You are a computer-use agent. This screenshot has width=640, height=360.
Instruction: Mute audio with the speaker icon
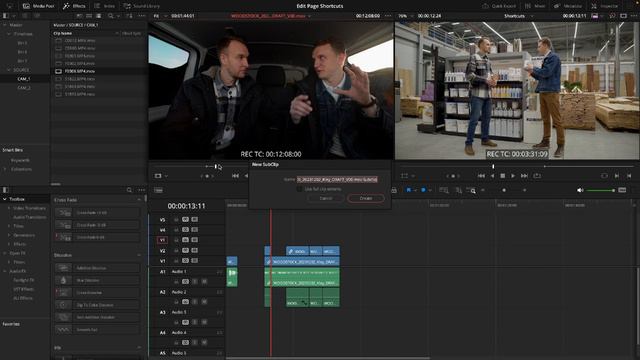[x=580, y=190]
